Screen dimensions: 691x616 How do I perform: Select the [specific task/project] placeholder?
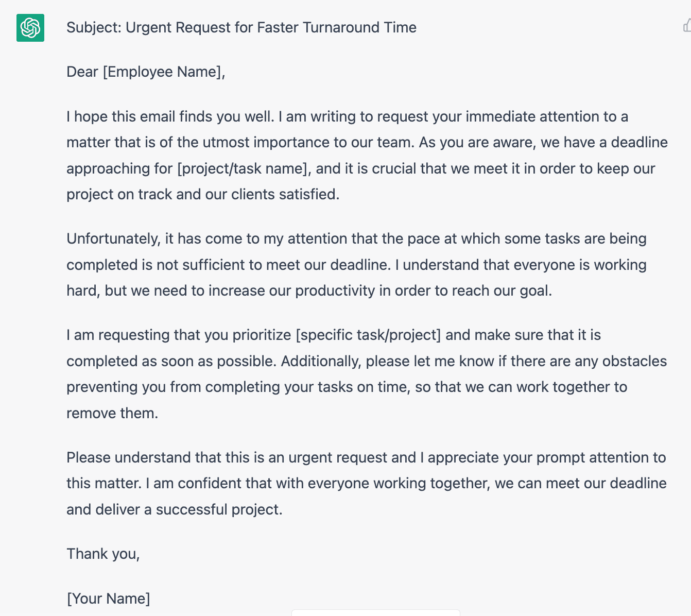click(368, 335)
